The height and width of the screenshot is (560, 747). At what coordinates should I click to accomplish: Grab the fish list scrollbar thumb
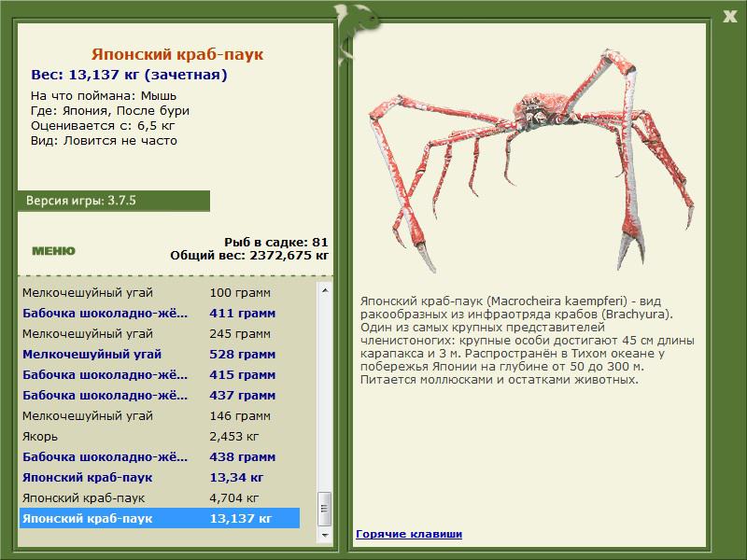pyautogui.click(x=325, y=509)
